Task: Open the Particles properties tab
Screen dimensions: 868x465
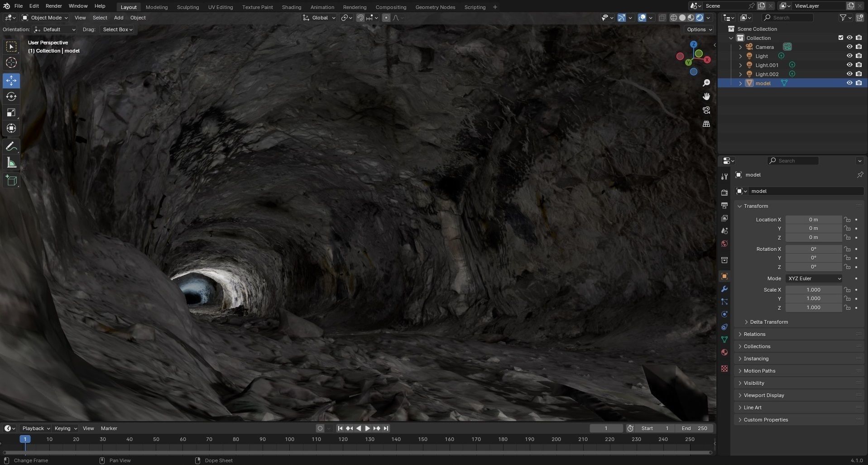Action: [724, 302]
